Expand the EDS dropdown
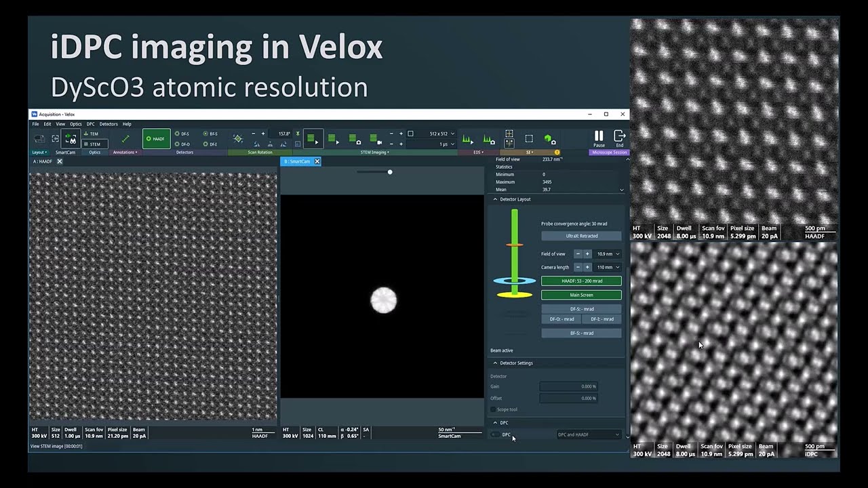Viewport: 868px width, 488px height. click(479, 152)
